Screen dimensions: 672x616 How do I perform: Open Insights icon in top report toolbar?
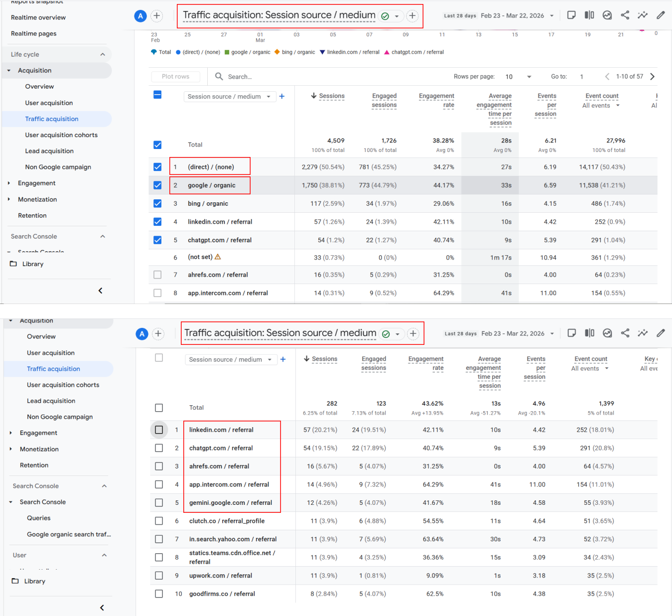click(607, 15)
